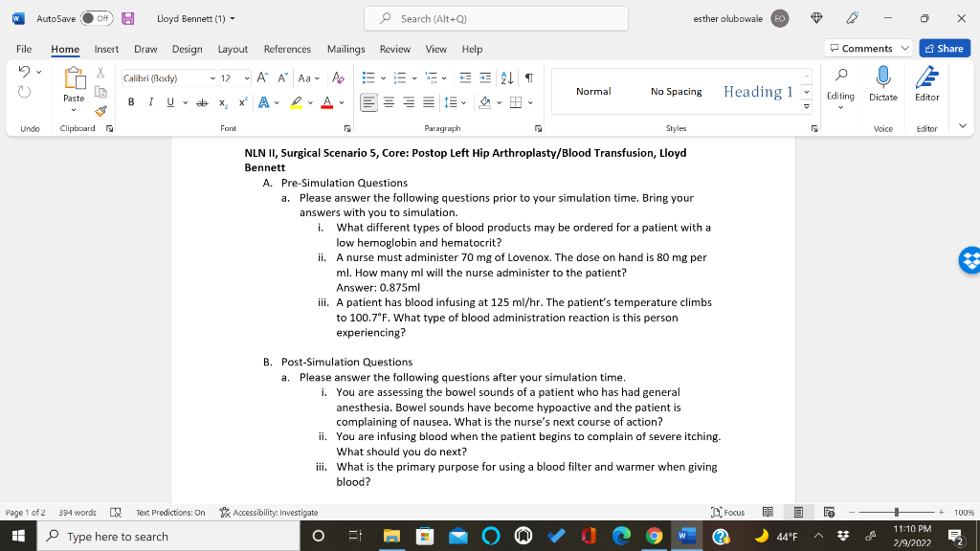The height and width of the screenshot is (551, 980).
Task: Click the Paste clipboard icon
Action: click(74, 78)
